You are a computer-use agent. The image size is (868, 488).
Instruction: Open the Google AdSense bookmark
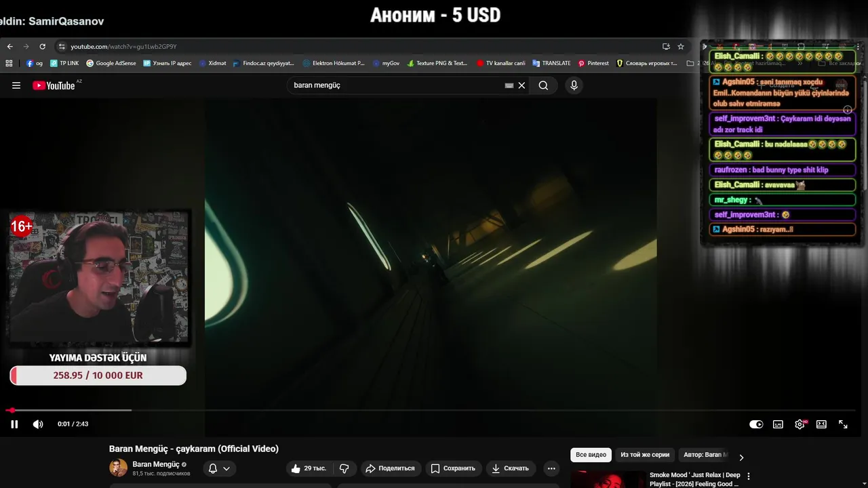[x=111, y=63]
